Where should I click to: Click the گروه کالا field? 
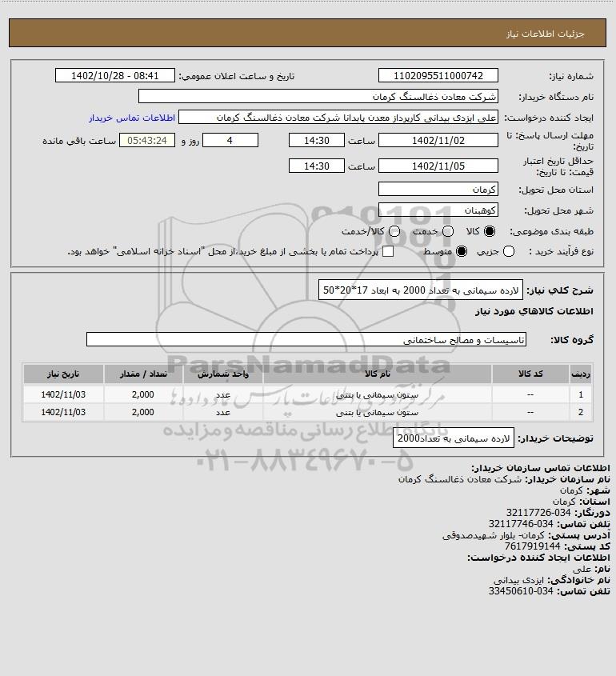pyautogui.click(x=306, y=339)
